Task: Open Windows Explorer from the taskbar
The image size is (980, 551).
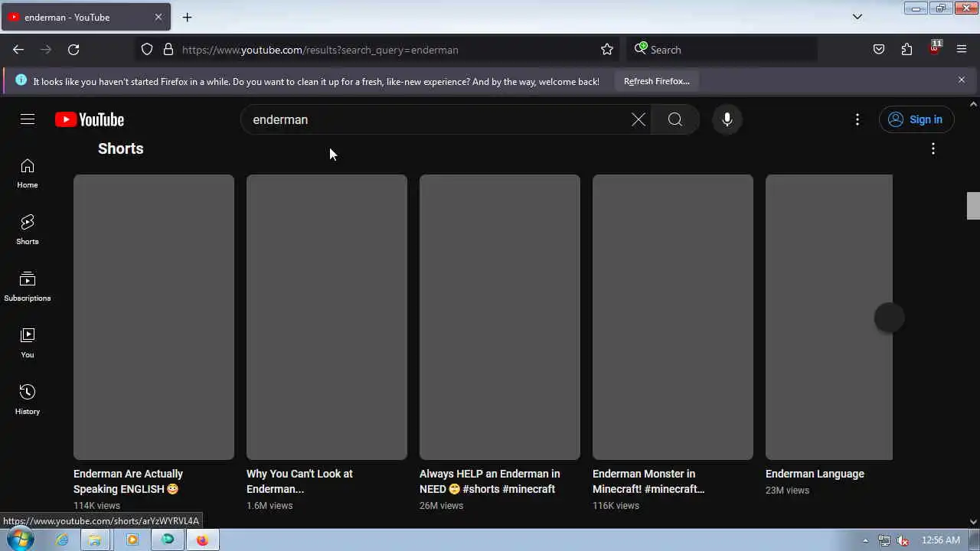Action: 95,540
